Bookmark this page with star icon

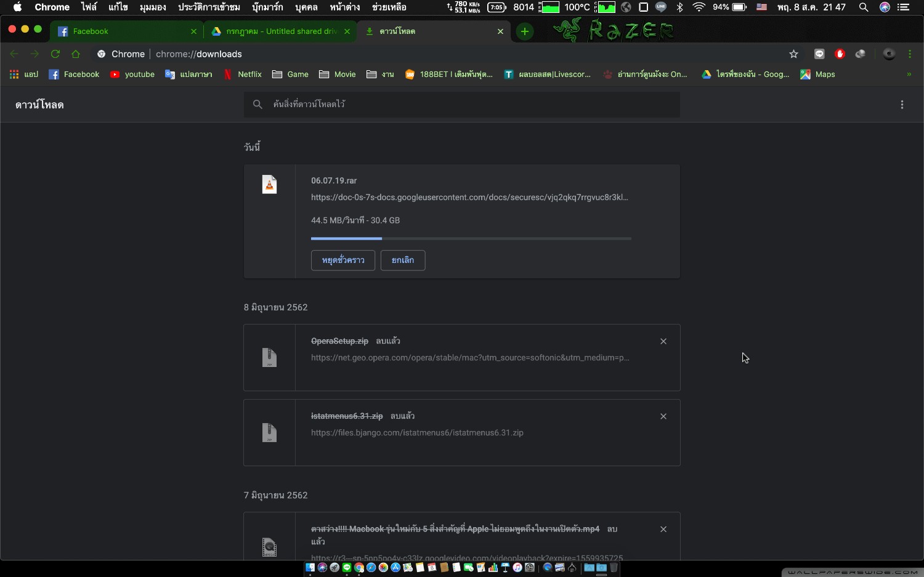tap(793, 54)
